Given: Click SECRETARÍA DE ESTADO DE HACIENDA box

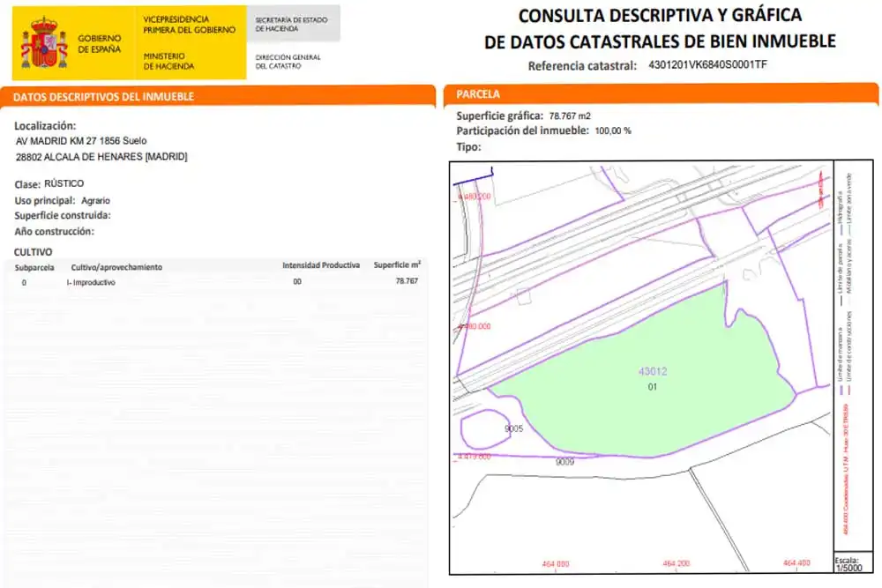Looking at the screenshot, I should [293, 24].
